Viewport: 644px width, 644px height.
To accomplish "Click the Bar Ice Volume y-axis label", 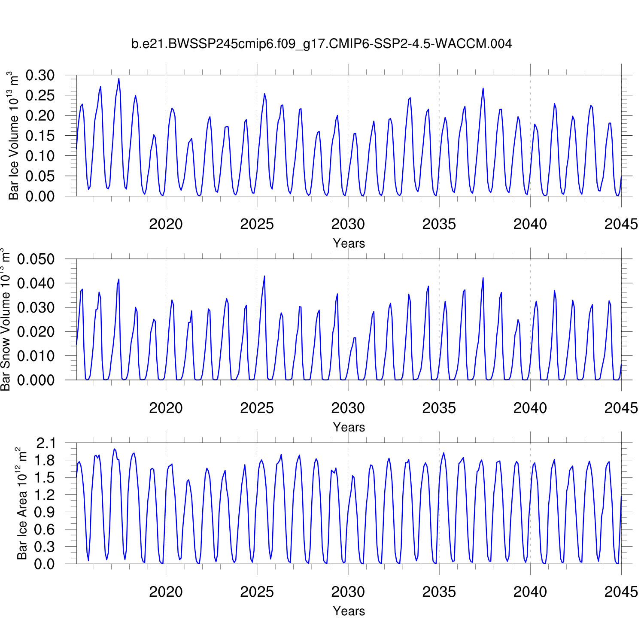I will [x=14, y=136].
